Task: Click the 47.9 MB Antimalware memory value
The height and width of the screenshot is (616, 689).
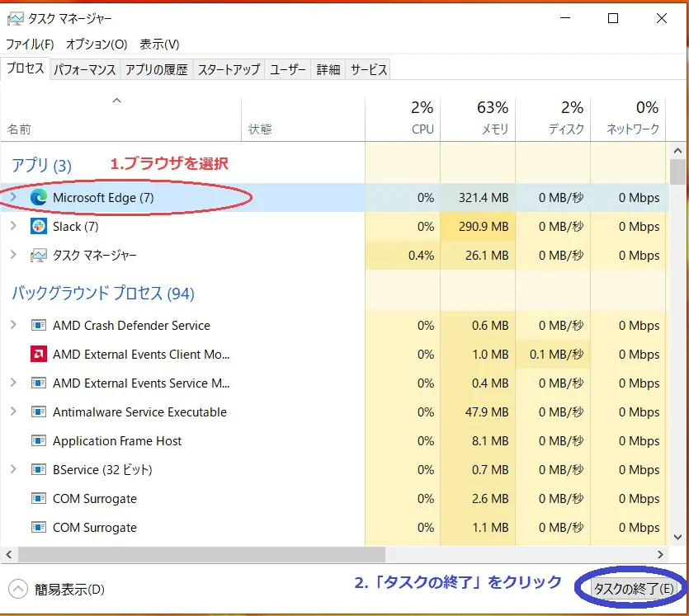Action: click(487, 411)
